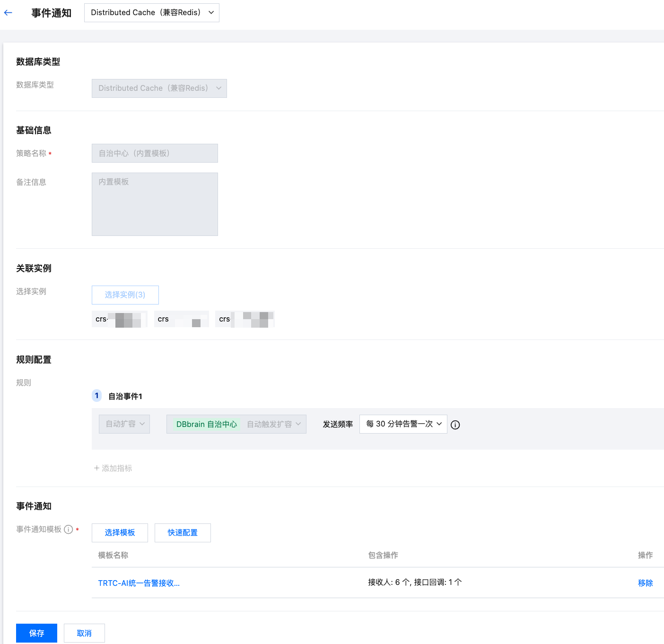Click info icon next to send frequency
664x644 pixels.
tap(455, 425)
